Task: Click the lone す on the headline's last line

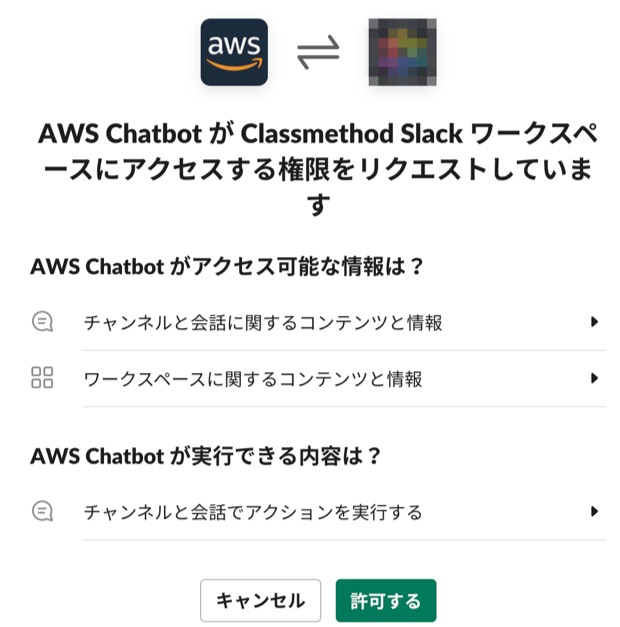Action: click(x=318, y=205)
